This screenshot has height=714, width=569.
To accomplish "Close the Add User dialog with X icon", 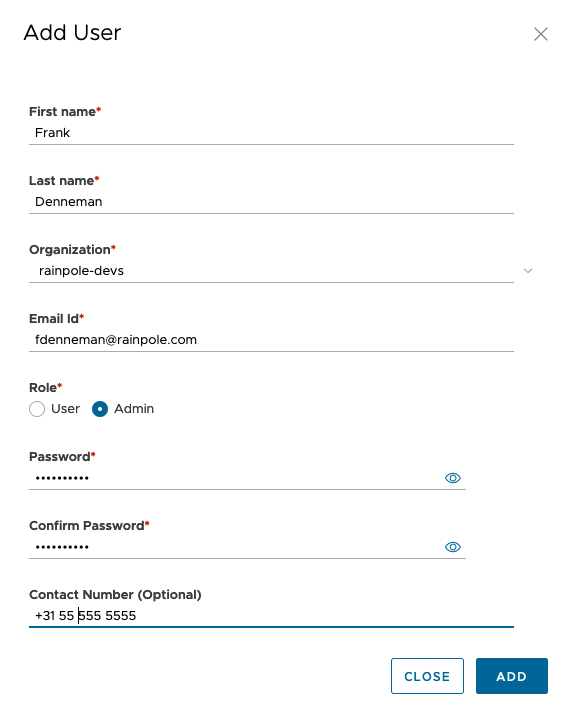I will [540, 34].
